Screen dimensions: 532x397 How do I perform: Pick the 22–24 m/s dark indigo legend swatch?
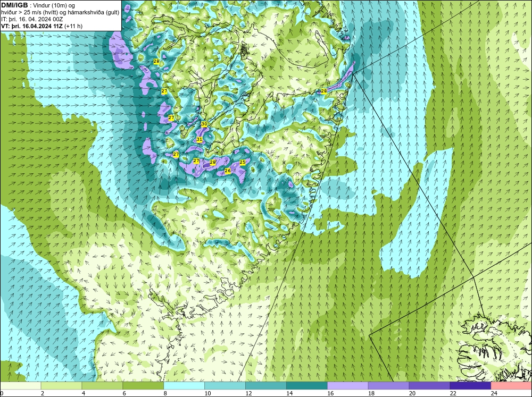(470, 386)
